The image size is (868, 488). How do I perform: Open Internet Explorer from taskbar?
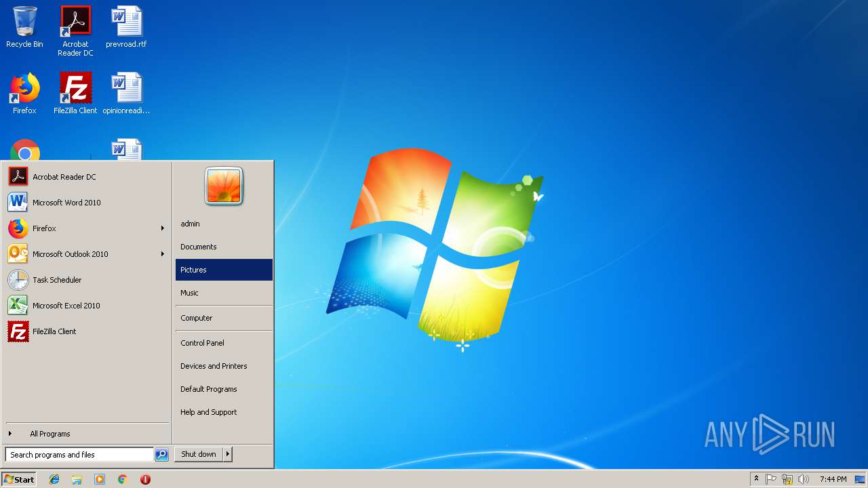tap(54, 479)
